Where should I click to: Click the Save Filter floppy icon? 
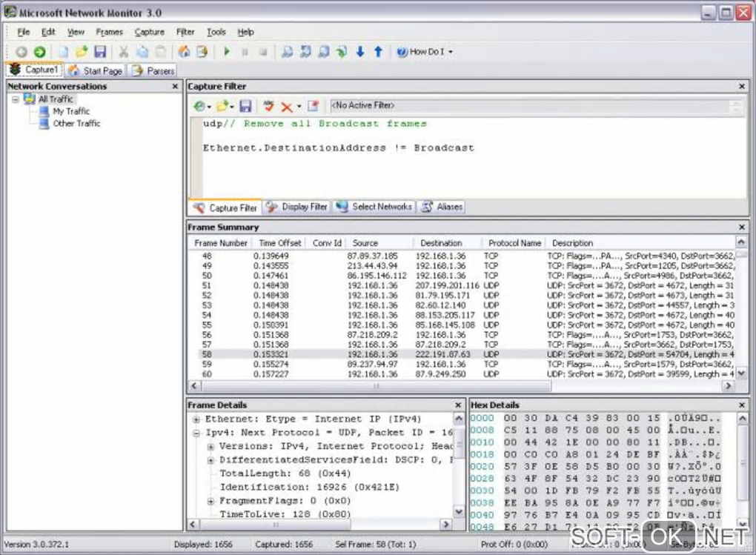(x=245, y=106)
